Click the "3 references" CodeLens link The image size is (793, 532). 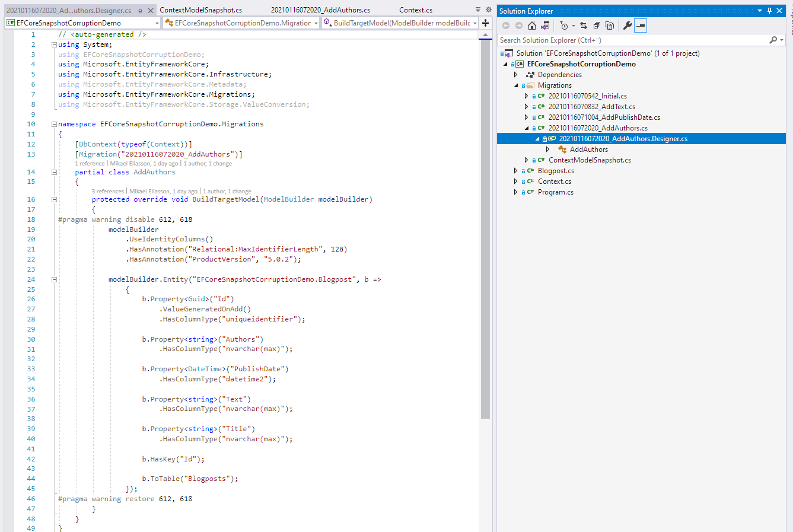(107, 192)
